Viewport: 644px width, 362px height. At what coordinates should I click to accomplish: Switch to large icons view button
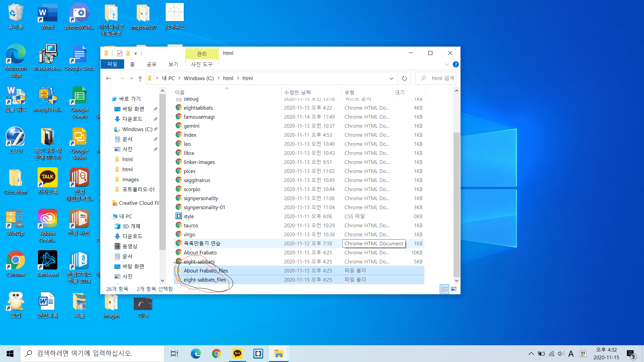454,289
